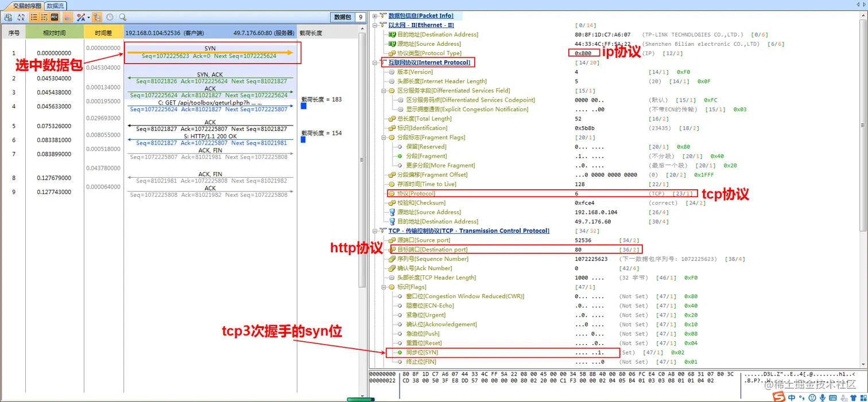Toggle the list-with-arrow view toolbar icon
Image resolution: width=868 pixels, height=402 pixels.
click(x=44, y=17)
